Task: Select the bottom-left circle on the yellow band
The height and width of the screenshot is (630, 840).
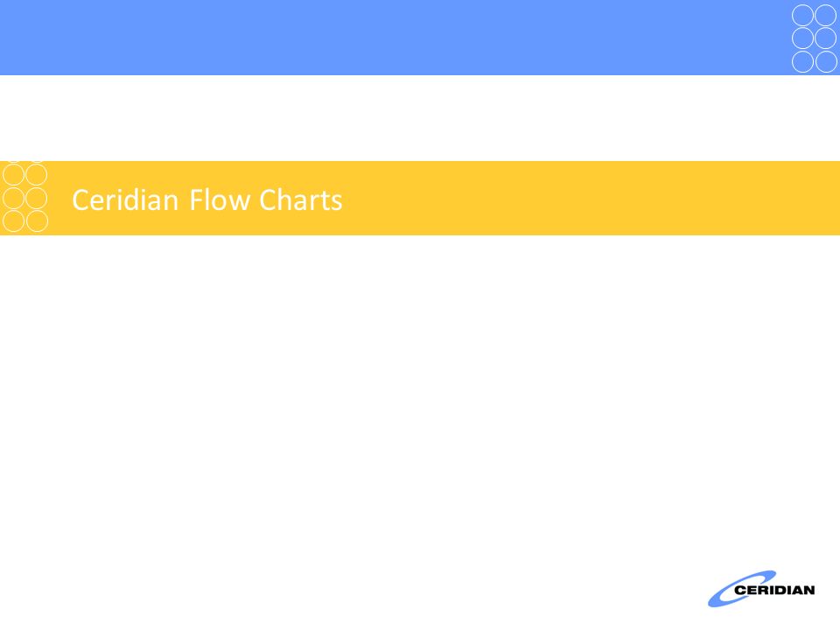Action: [13, 221]
